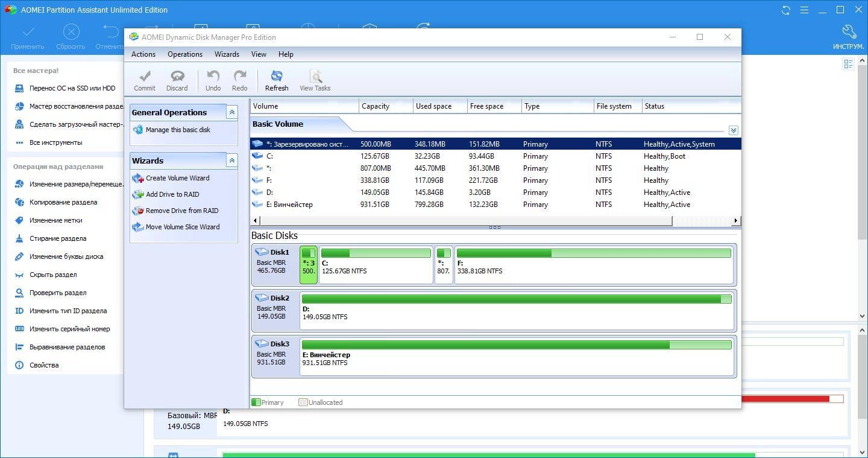Sort by Capacity column header

pos(386,106)
